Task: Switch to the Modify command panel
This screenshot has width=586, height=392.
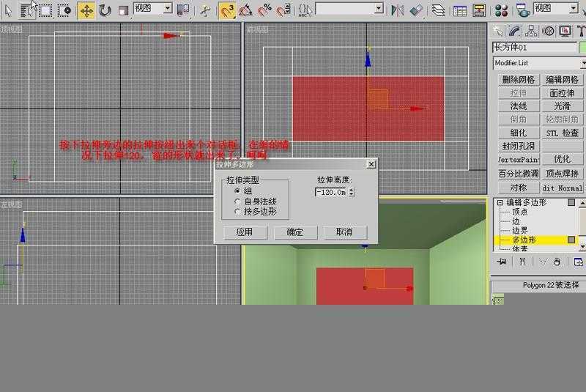Action: 515,31
